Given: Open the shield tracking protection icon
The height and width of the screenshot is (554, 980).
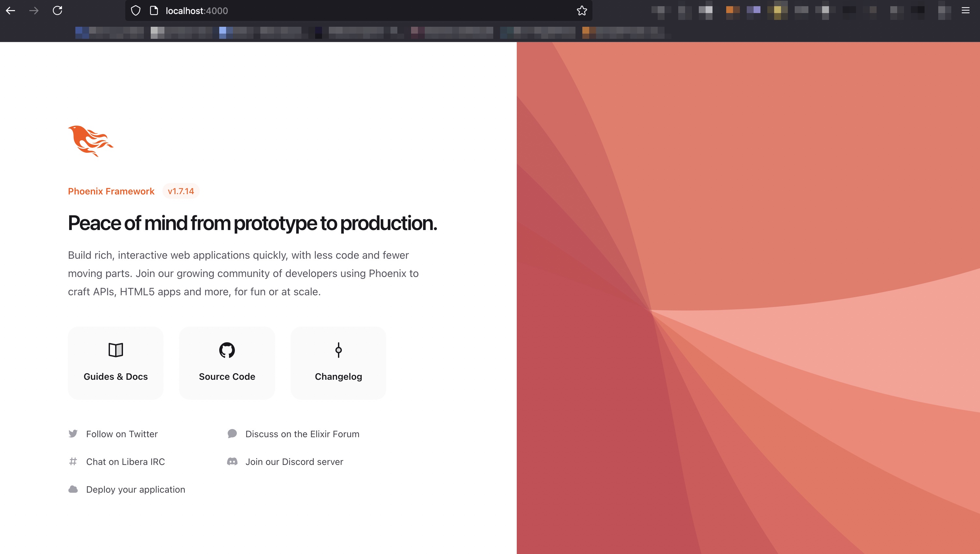Looking at the screenshot, I should point(135,11).
